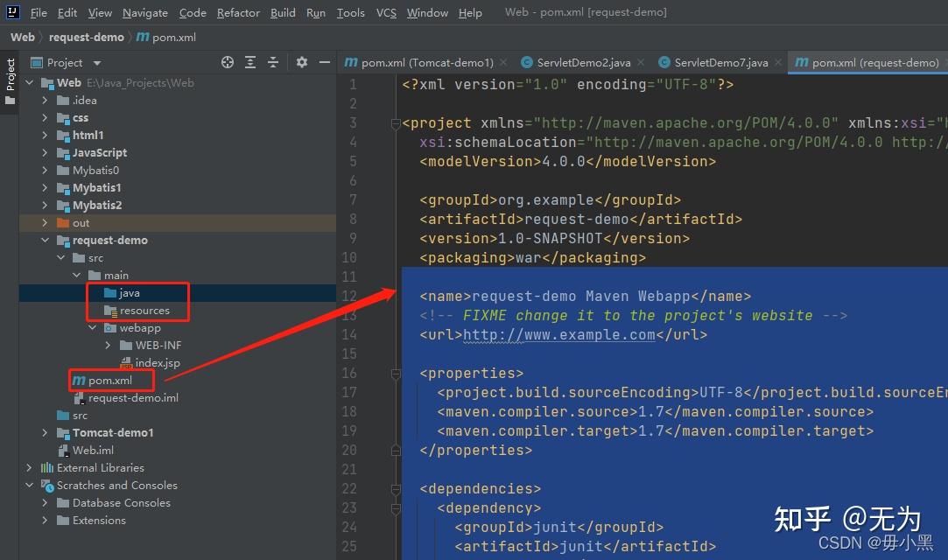Collapse the request-demo module

click(46, 241)
